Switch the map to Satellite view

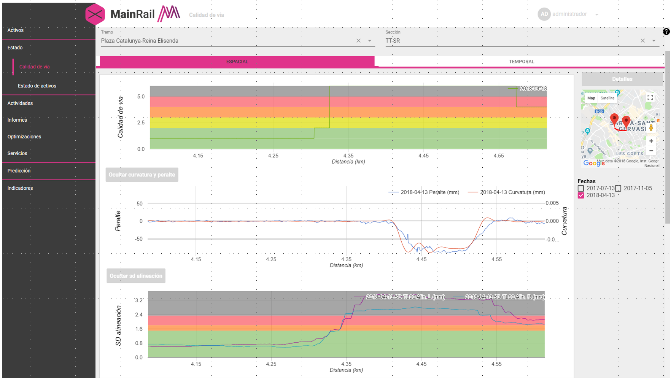pyautogui.click(x=607, y=98)
